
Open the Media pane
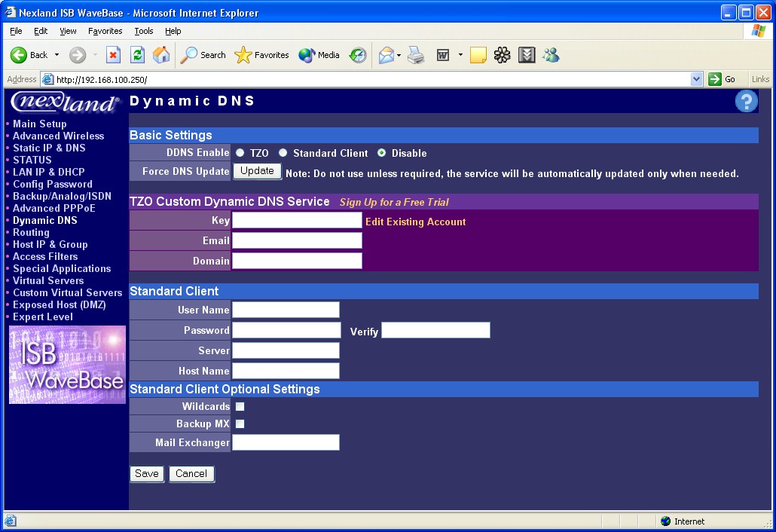(x=319, y=55)
